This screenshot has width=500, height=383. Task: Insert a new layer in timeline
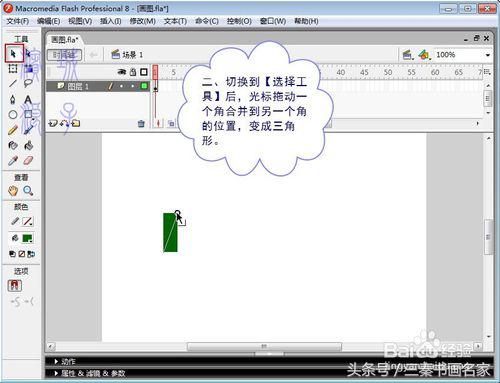pyautogui.click(x=53, y=123)
